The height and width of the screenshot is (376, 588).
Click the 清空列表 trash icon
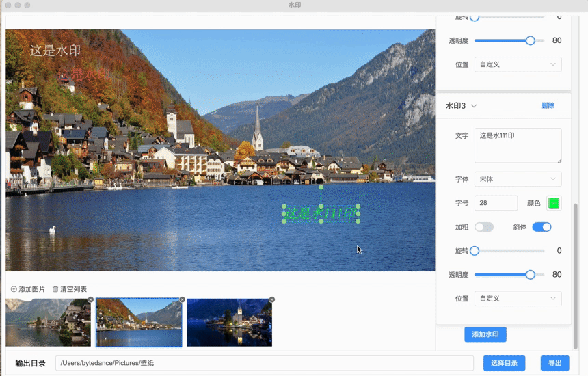pos(55,289)
